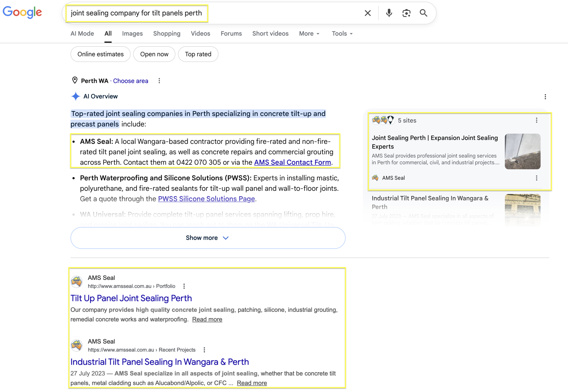The width and height of the screenshot is (568, 392).
Task: Click the Google logo
Action: pyautogui.click(x=22, y=12)
